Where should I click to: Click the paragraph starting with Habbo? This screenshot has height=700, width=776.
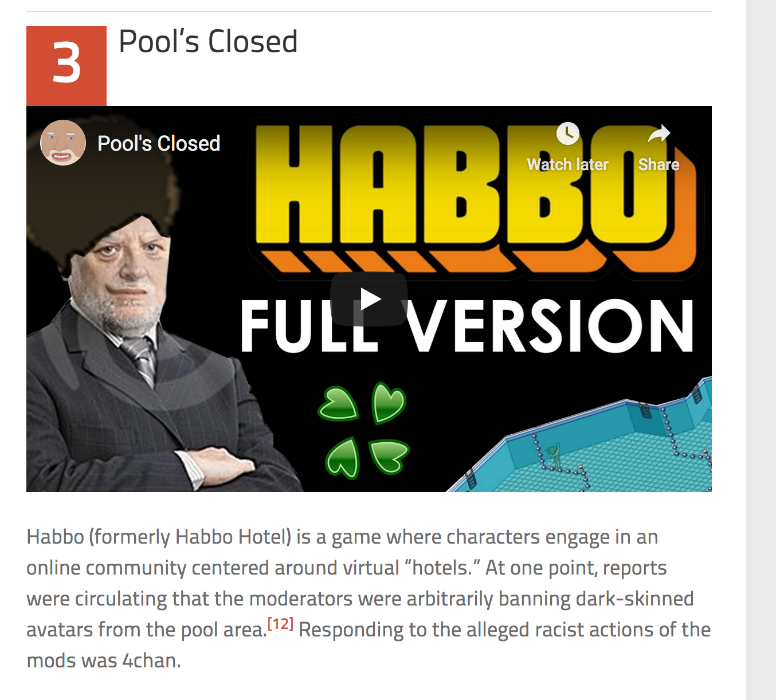369,599
